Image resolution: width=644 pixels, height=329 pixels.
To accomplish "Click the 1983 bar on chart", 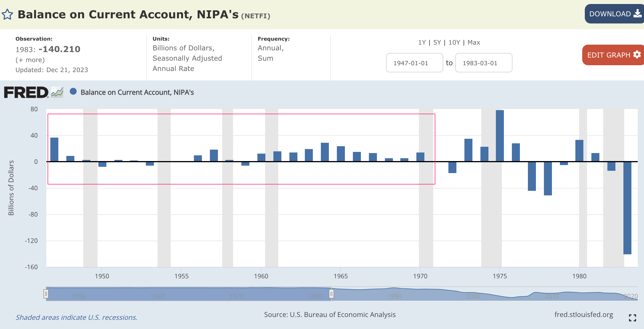I will point(627,207).
